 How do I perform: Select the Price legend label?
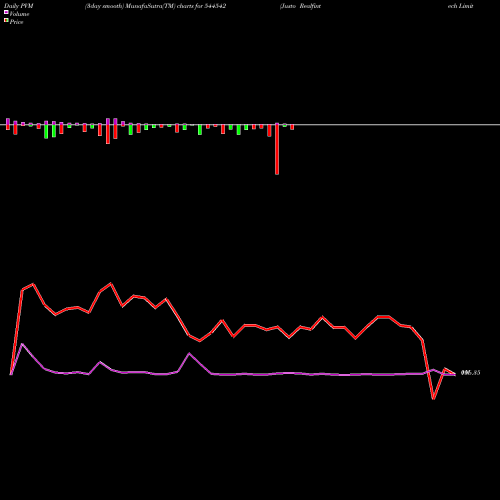[x=16, y=22]
